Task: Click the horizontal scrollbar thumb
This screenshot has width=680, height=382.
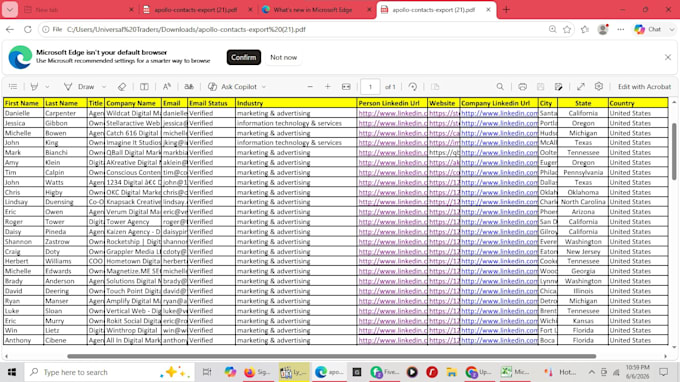Action: [332, 356]
